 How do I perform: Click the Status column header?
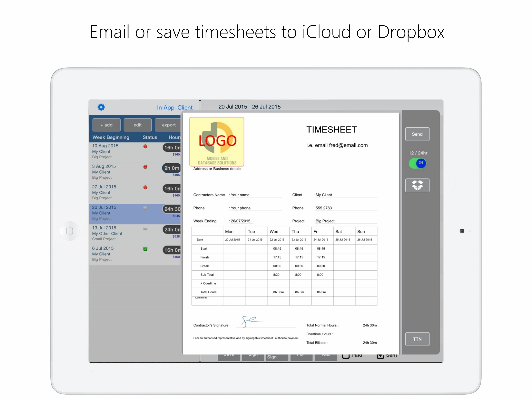[150, 137]
